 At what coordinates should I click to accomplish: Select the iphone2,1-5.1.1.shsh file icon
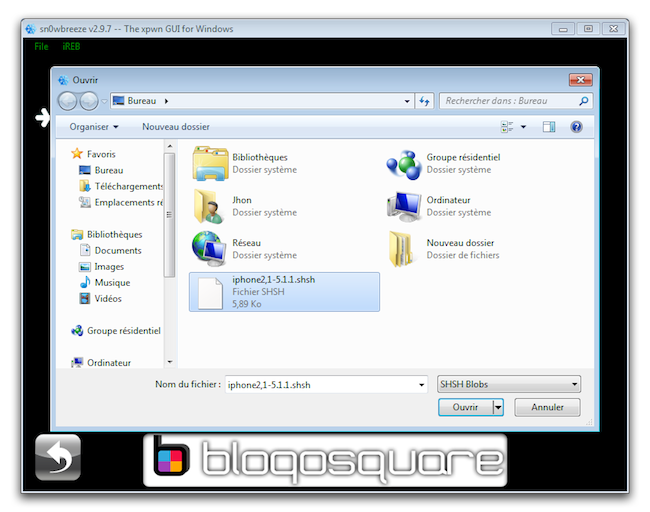tap(210, 293)
